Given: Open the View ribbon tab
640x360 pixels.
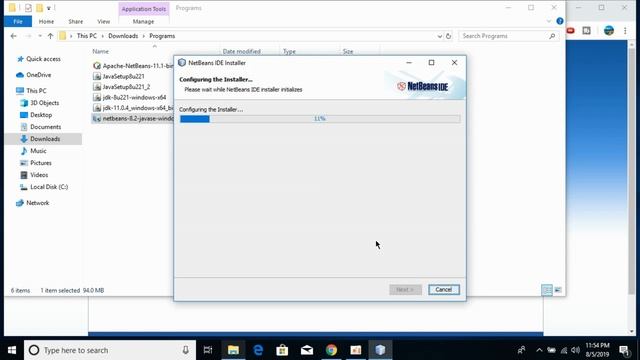Looking at the screenshot, I should [x=104, y=22].
